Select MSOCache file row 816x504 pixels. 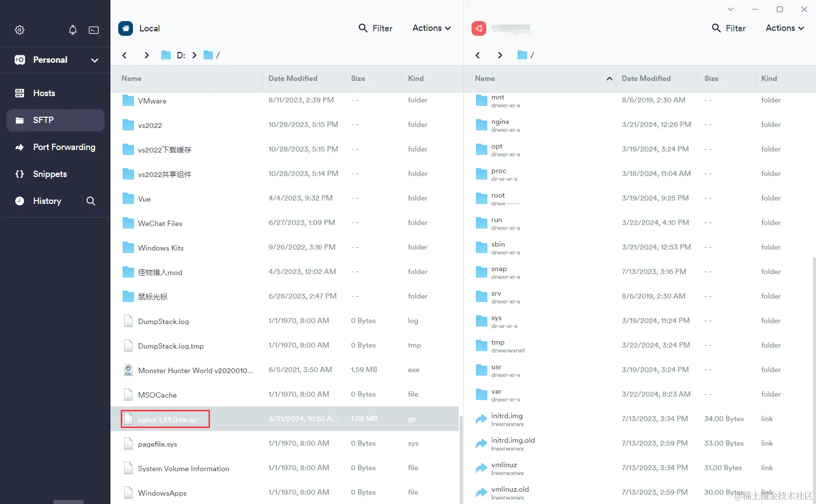pyautogui.click(x=285, y=395)
